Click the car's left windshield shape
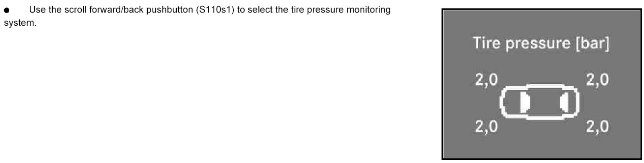This screenshot has height=163, width=644. (x=523, y=102)
